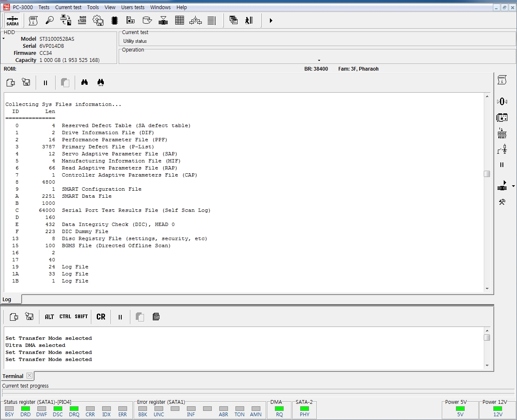Open the dropdown arrow beside the head-arrow icon
This screenshot has width=517, height=420.
(x=513, y=186)
